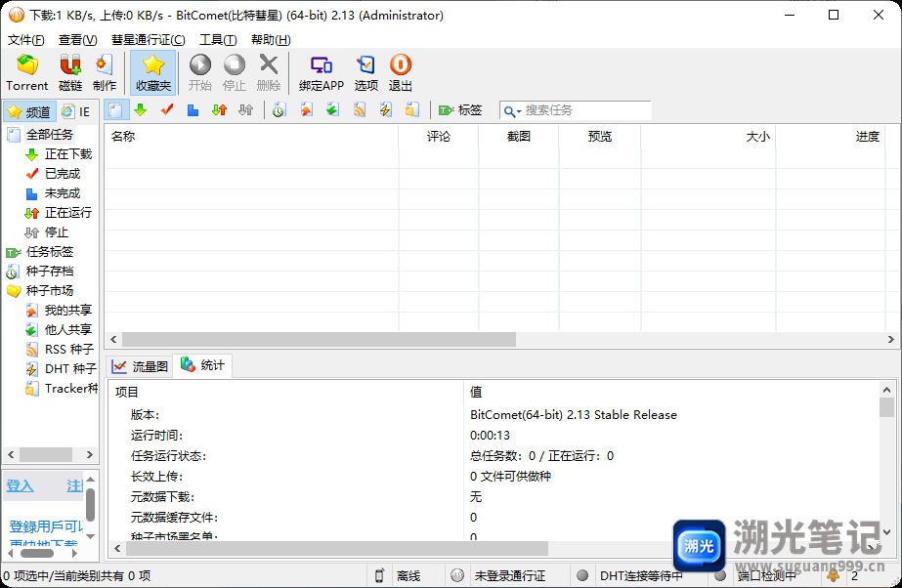Select RSS 种子 in the sidebar tree
902x588 pixels.
point(69,350)
